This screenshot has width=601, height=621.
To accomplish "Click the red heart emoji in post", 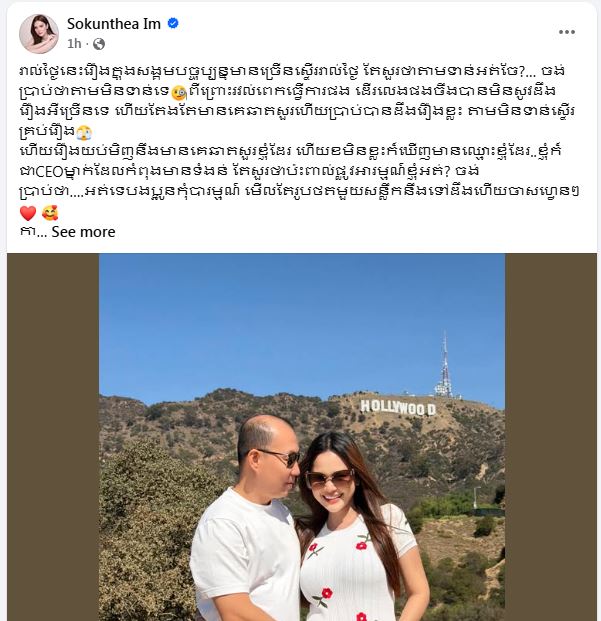I will coord(28,213).
